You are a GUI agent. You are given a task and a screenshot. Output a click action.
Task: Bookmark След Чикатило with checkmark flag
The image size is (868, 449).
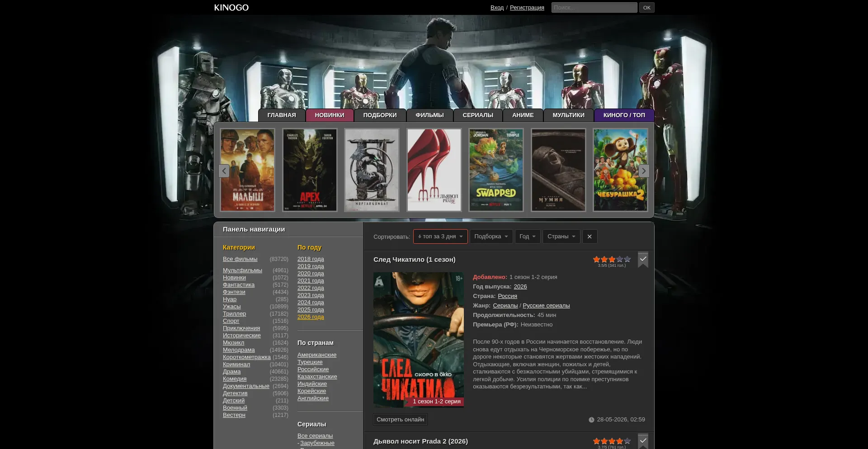pos(643,260)
